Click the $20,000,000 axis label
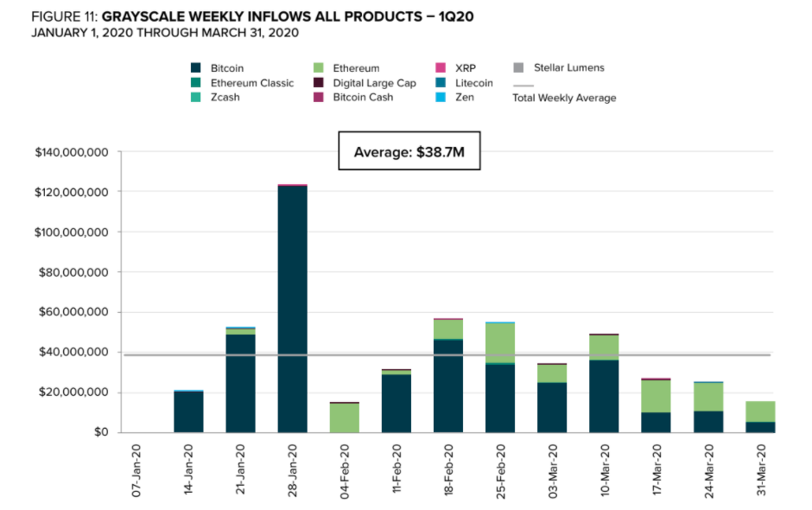The image size is (812, 510). (73, 392)
